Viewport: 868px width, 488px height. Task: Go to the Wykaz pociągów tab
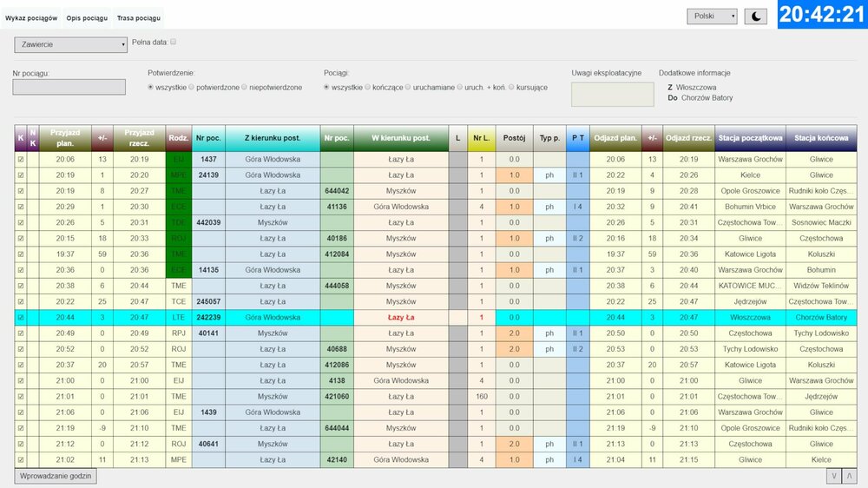[31, 18]
